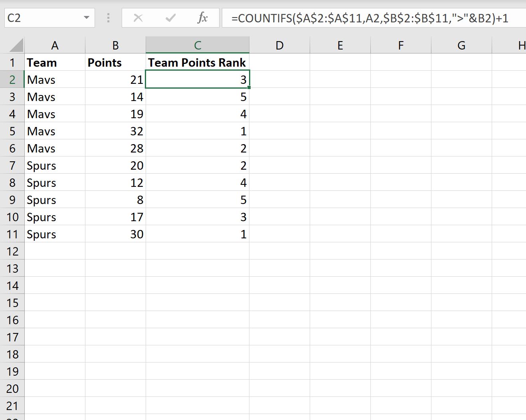
Task: Select the Mavs cell in row 4
Action: (x=55, y=114)
